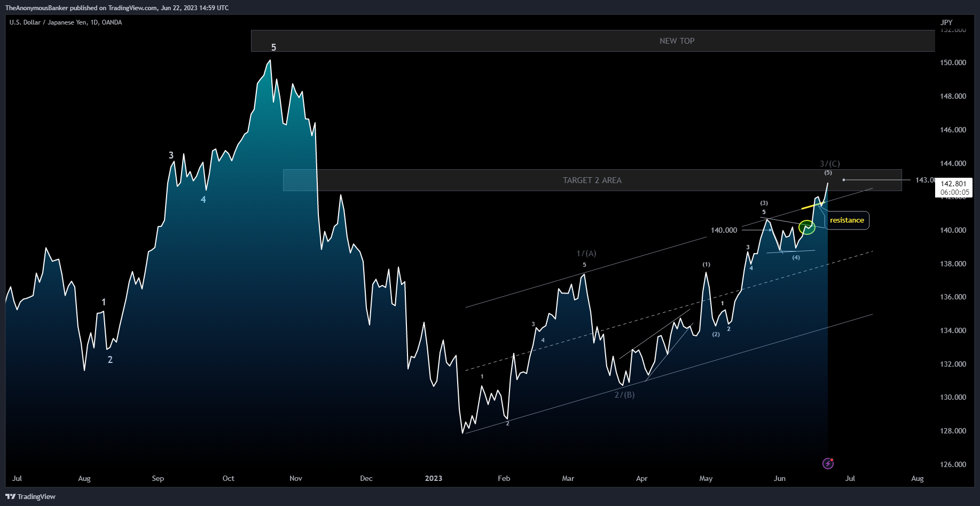Click the 'resistance' callout label

(x=847, y=220)
